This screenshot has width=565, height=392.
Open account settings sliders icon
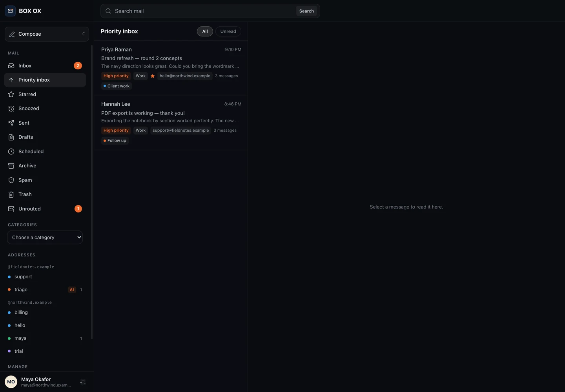(83, 382)
